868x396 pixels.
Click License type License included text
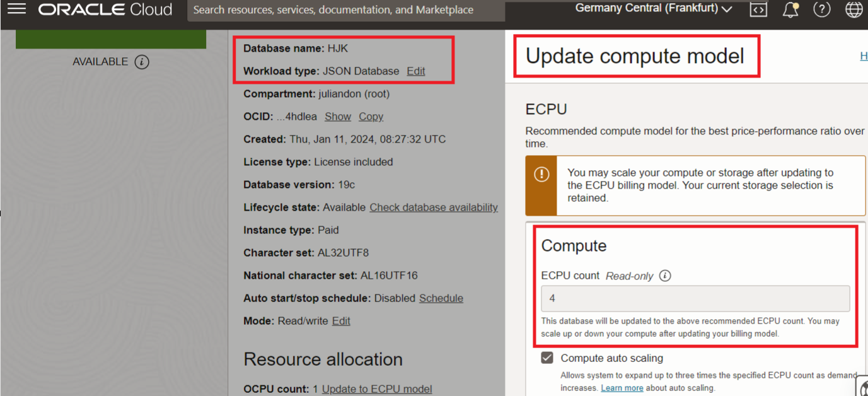318,162
